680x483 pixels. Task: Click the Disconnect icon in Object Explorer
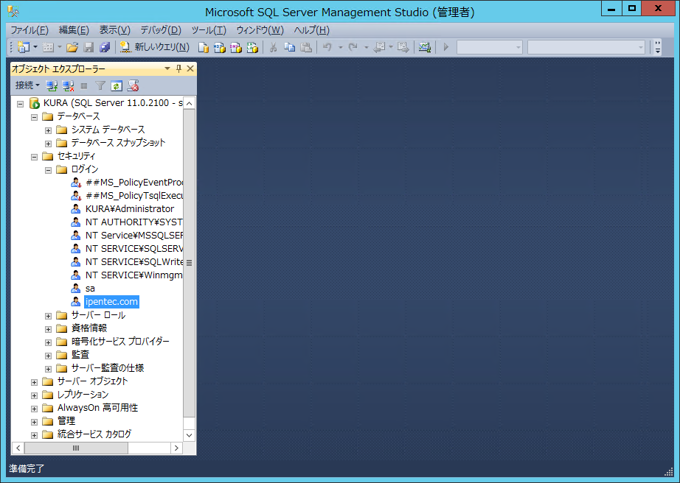click(x=68, y=86)
